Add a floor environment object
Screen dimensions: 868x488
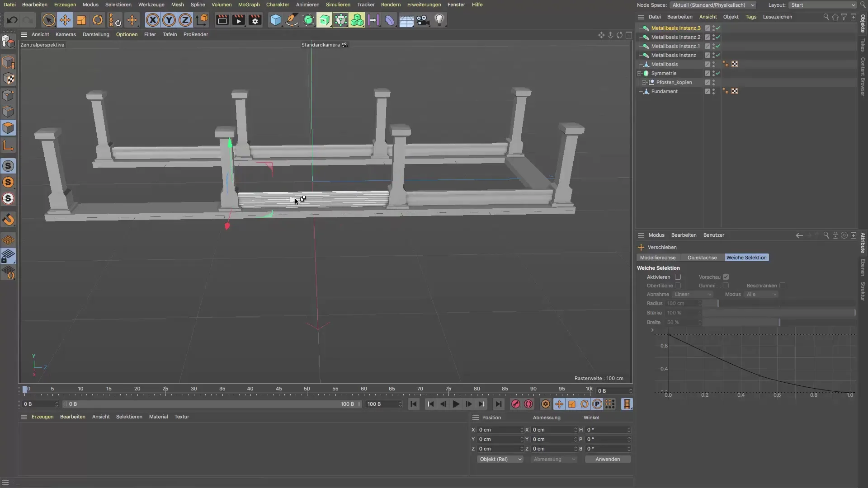(x=406, y=20)
